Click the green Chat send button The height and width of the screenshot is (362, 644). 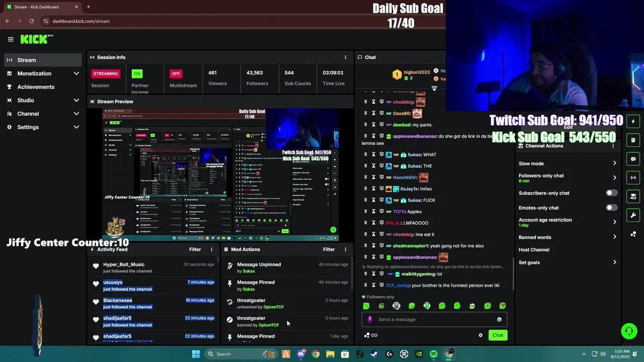pyautogui.click(x=498, y=335)
